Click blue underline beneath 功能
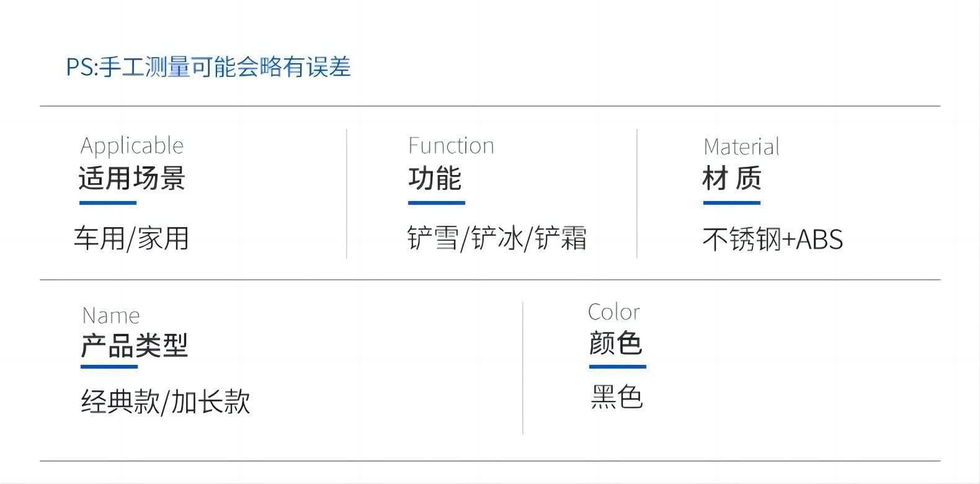 [x=437, y=202]
